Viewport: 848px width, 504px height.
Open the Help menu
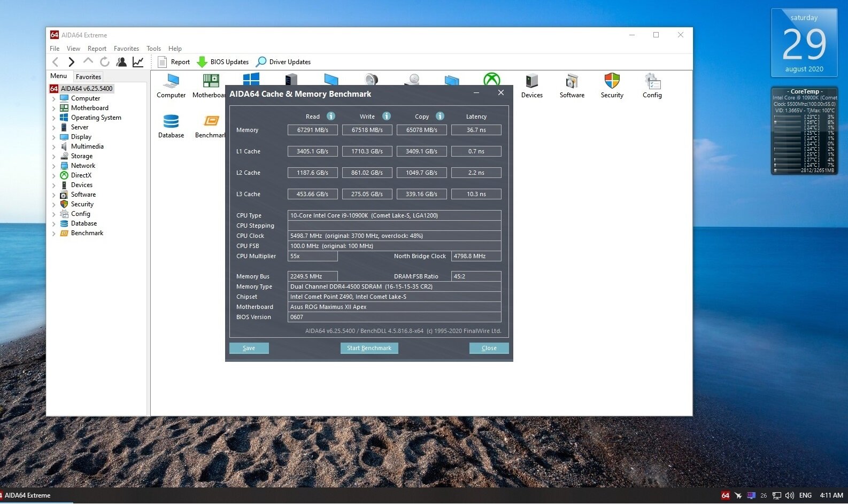(175, 49)
